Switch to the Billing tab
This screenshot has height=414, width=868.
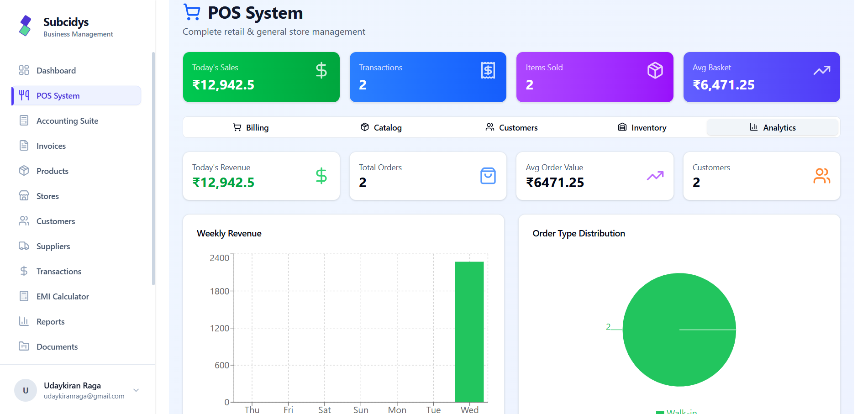click(x=251, y=127)
